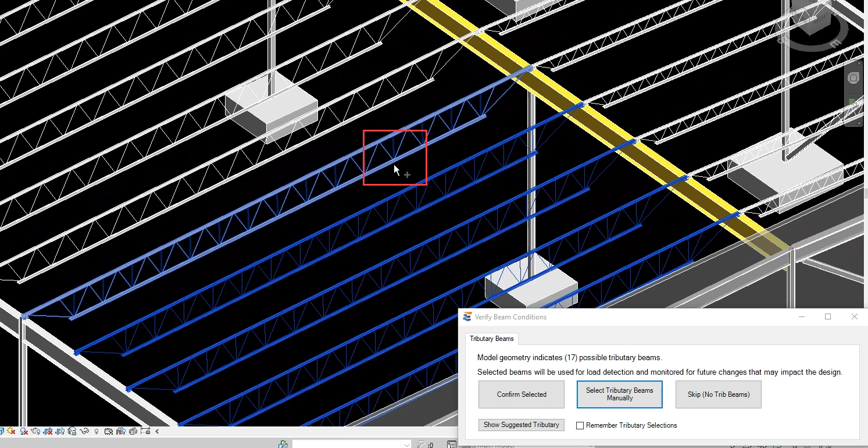868x448 pixels.
Task: Enable Remember Tributary Selections checkbox
Action: click(580, 425)
